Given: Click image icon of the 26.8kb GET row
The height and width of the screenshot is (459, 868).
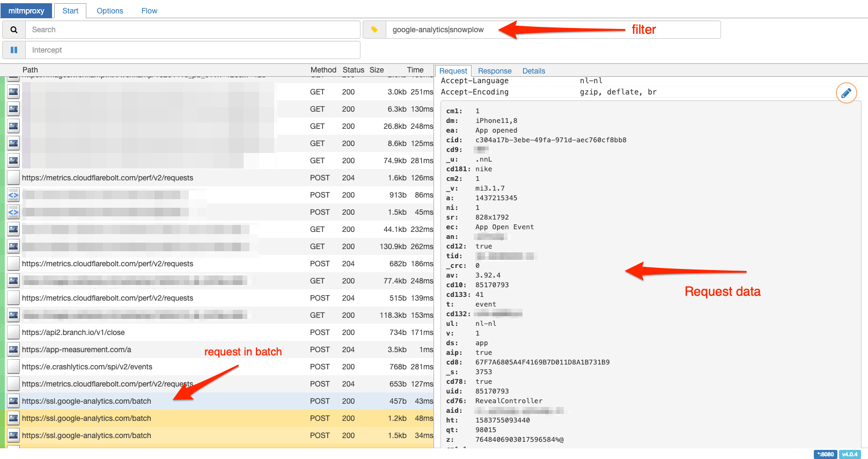Looking at the screenshot, I should (13, 126).
